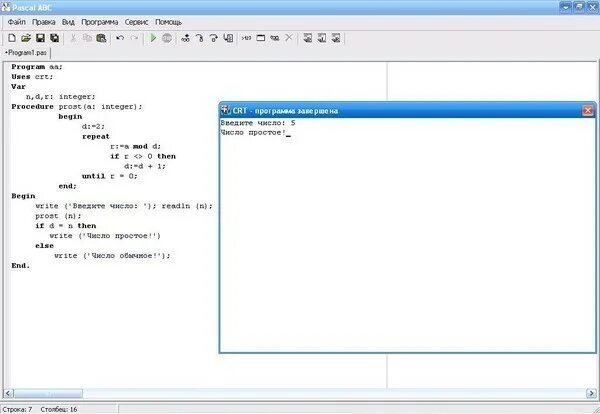This screenshot has width=600, height=414.
Task: Click the 'Procedure prost(a: integer);' line
Action: pos(77,107)
